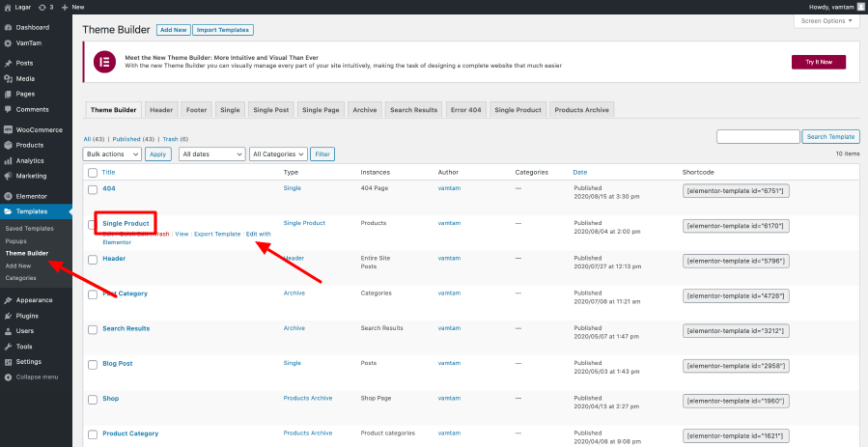Open the Bulk actions dropdown
The height and width of the screenshot is (447, 868).
[112, 154]
